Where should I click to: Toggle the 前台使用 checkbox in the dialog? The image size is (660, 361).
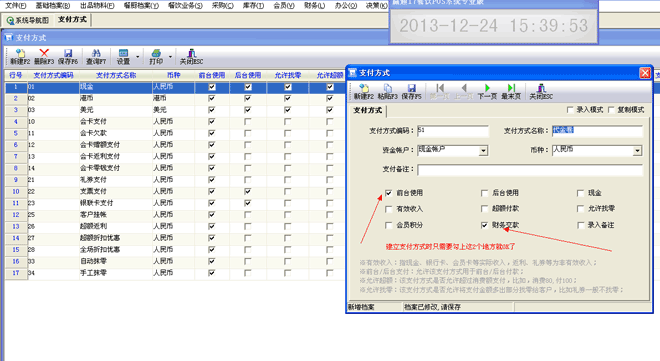click(389, 193)
